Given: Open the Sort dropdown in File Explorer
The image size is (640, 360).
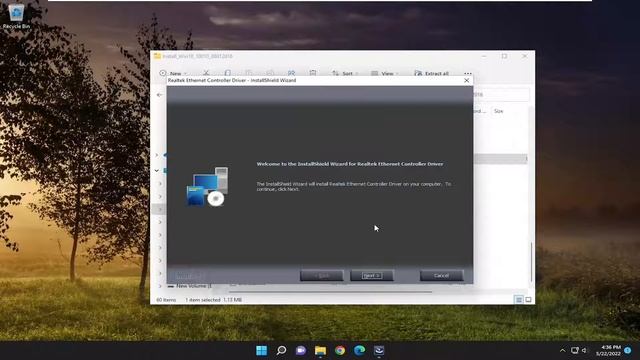Looking at the screenshot, I should coord(345,73).
